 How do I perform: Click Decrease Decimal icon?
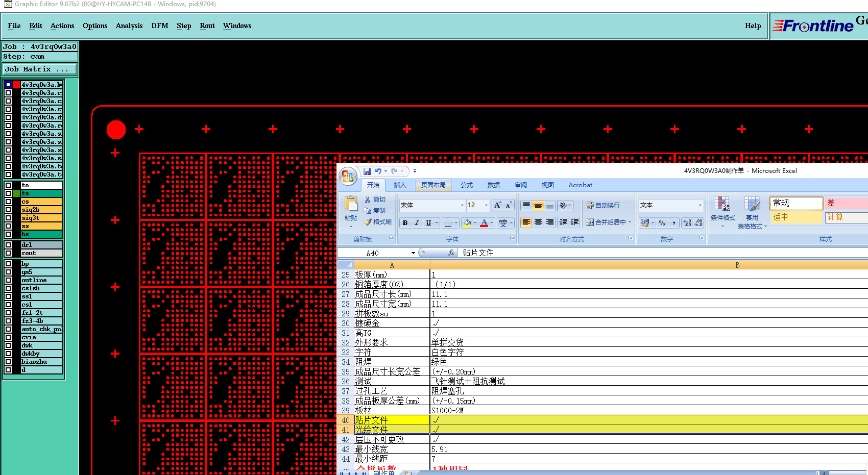(699, 223)
